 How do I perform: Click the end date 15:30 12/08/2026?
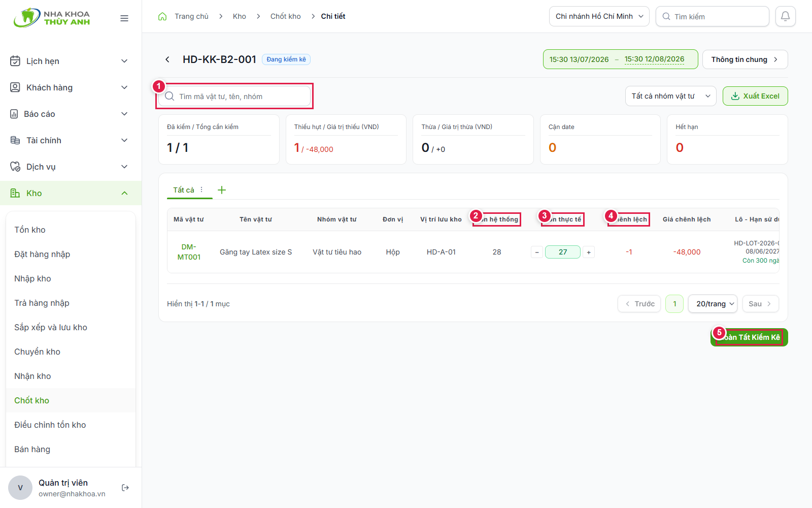click(654, 59)
